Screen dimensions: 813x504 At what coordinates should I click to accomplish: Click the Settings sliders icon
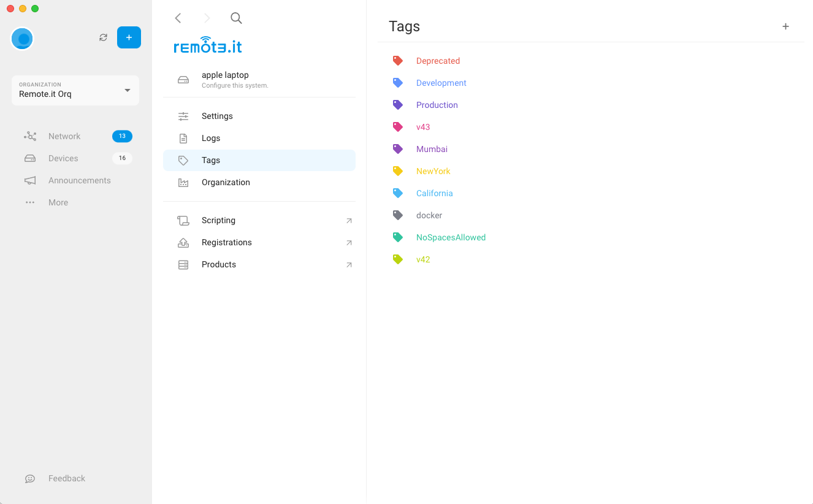click(183, 116)
